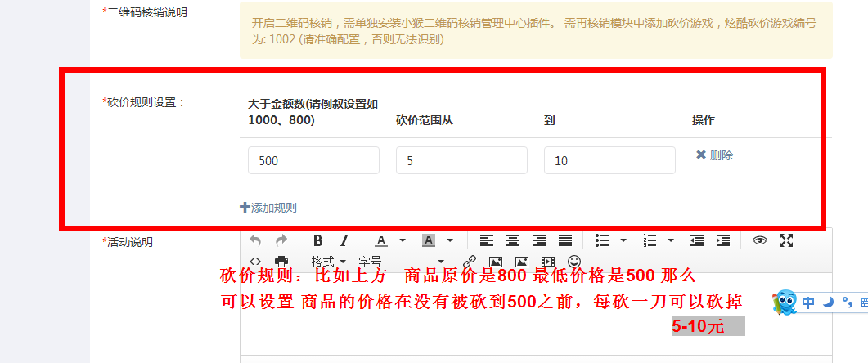Open the background color dropdown arrow
Viewport: 868px width, 363px height.
tap(450, 240)
